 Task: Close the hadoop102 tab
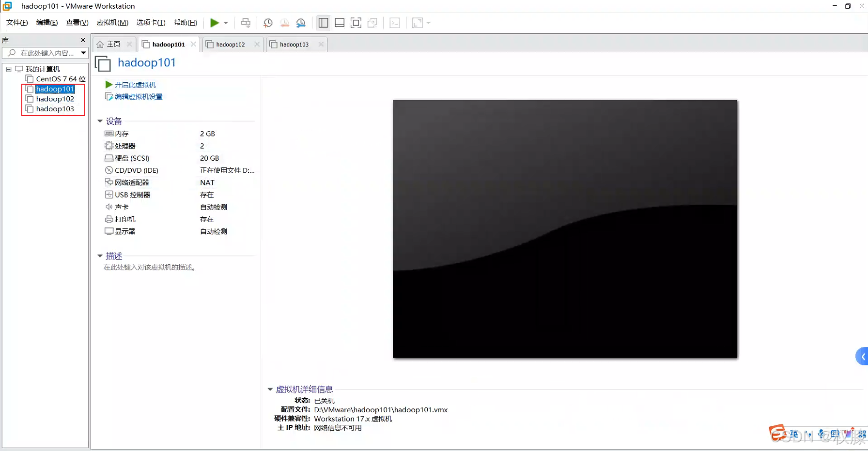click(257, 44)
